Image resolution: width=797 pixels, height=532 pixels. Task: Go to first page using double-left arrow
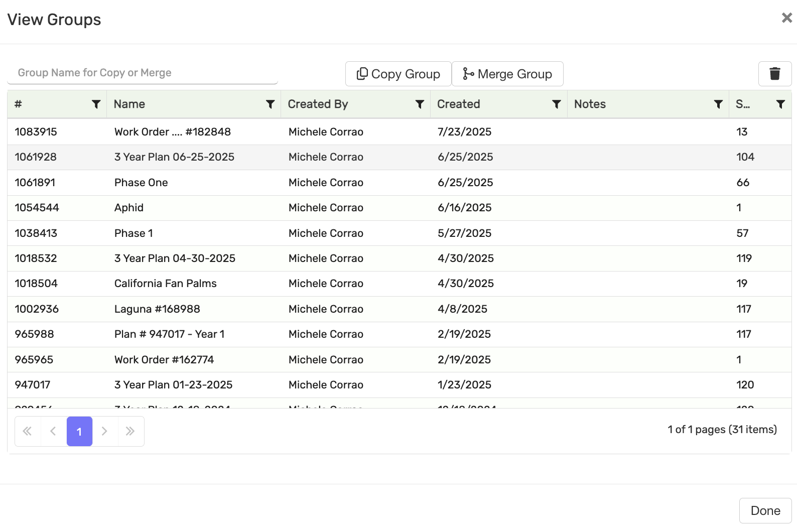coord(28,431)
